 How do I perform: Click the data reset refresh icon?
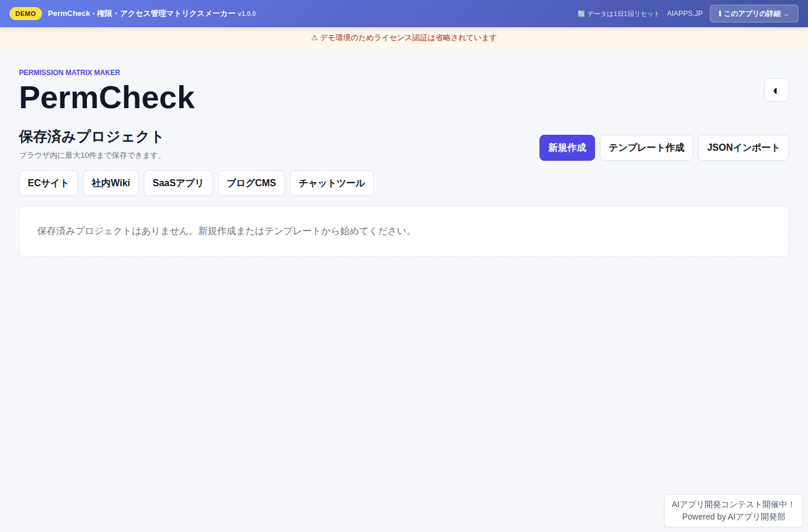click(581, 14)
